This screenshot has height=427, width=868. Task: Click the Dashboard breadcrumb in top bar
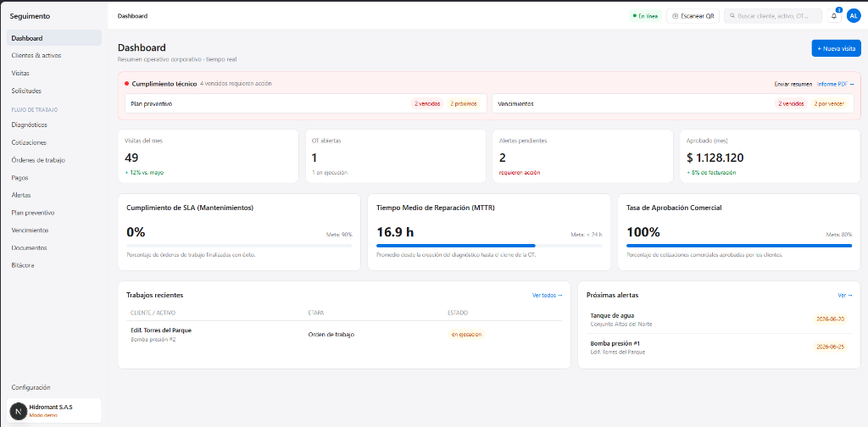pyautogui.click(x=132, y=16)
